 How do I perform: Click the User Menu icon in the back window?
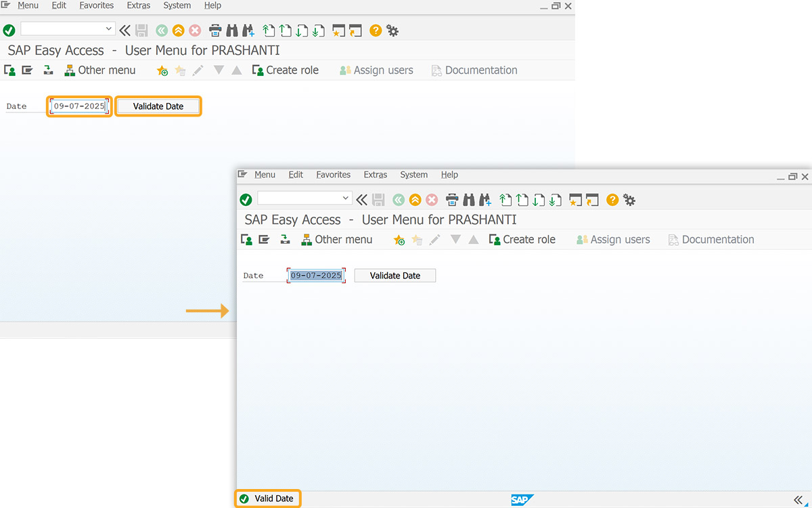(10, 70)
